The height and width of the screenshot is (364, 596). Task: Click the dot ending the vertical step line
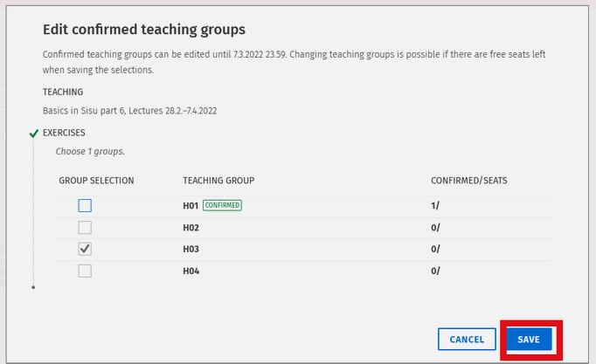click(x=33, y=286)
